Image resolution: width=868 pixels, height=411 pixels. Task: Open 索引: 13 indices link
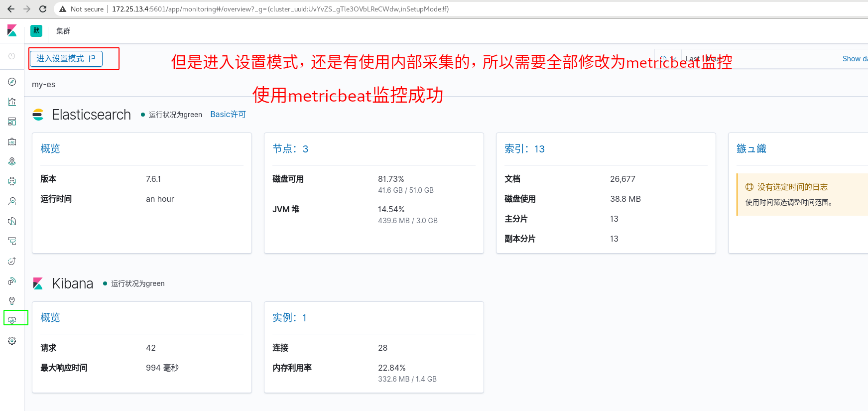tap(525, 148)
